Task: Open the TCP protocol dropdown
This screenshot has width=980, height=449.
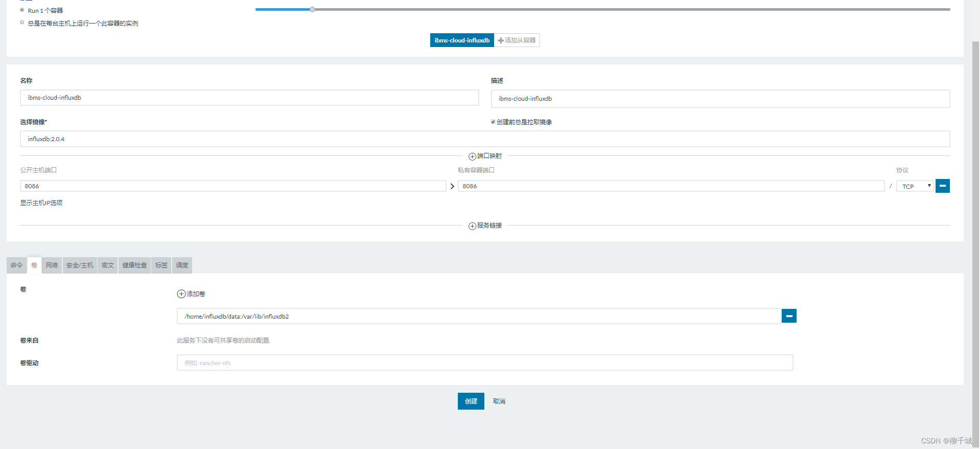Action: (915, 186)
